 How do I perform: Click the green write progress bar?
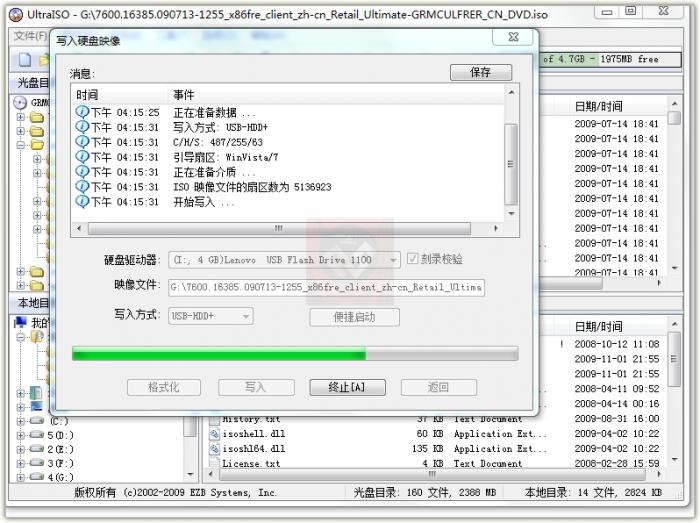coord(295,354)
